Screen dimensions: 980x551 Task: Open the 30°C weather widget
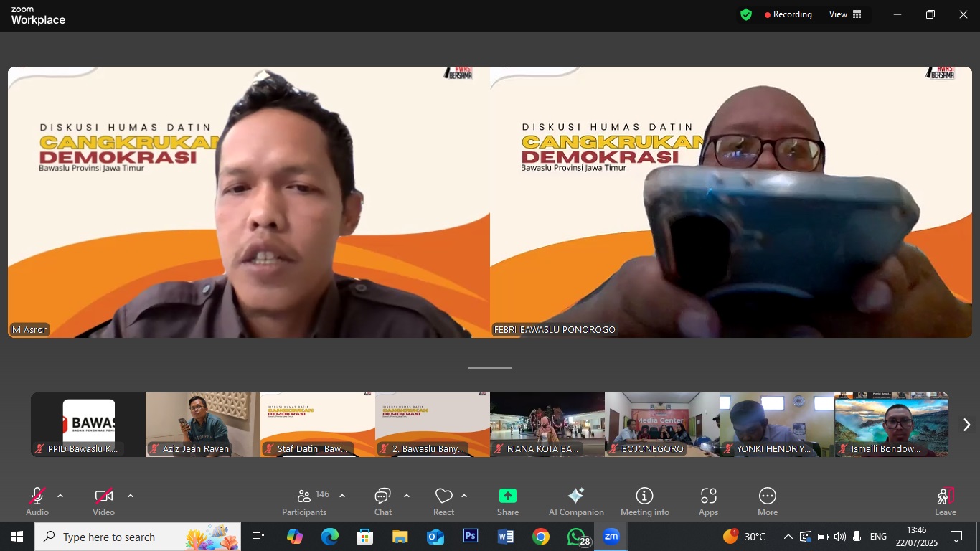tap(745, 537)
